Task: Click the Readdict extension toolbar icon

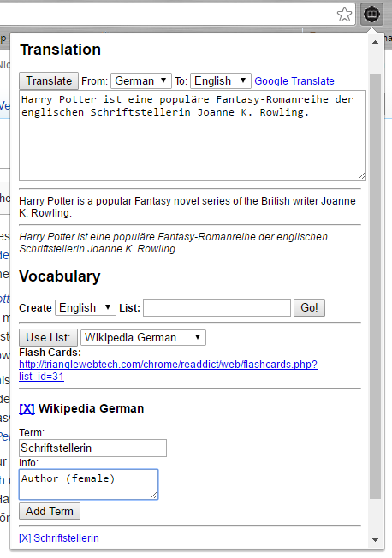Action: coord(371,15)
